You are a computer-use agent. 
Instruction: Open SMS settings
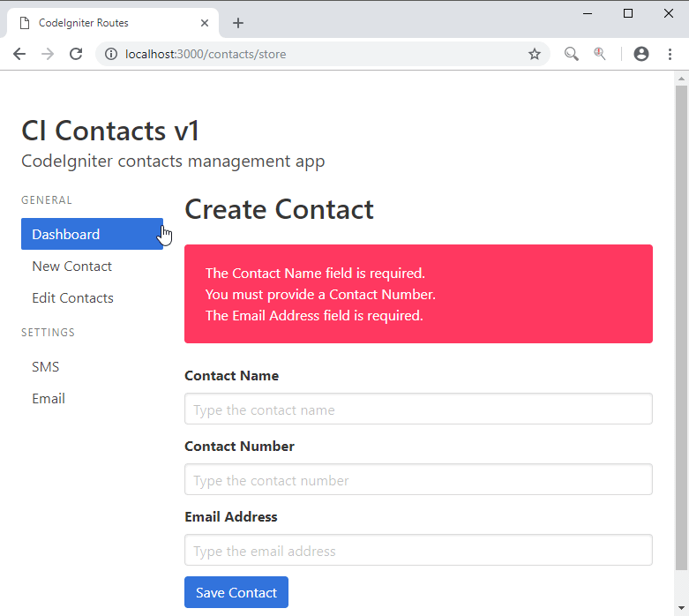click(x=46, y=367)
